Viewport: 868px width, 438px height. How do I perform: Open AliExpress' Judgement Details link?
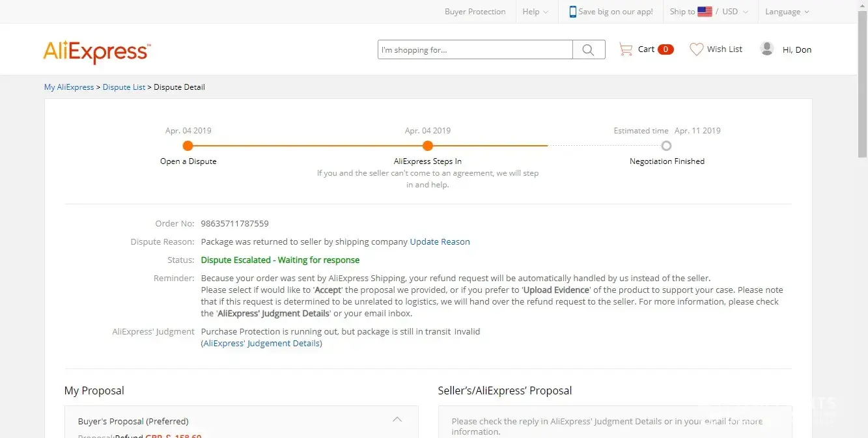(x=261, y=343)
